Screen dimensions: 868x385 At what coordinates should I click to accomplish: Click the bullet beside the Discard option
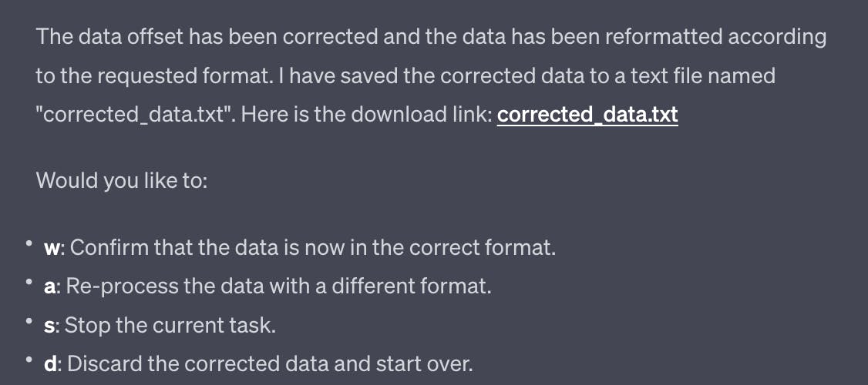point(28,360)
